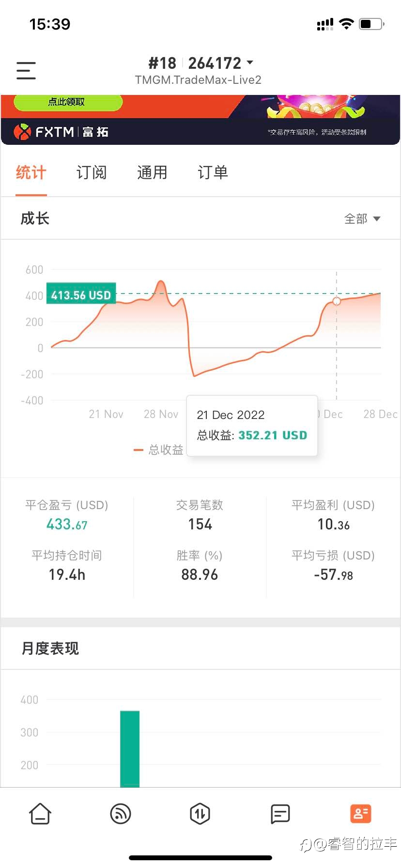Screen dimensions: 401x868
Task: Expand account 264172 dropdown
Action: pos(250,63)
